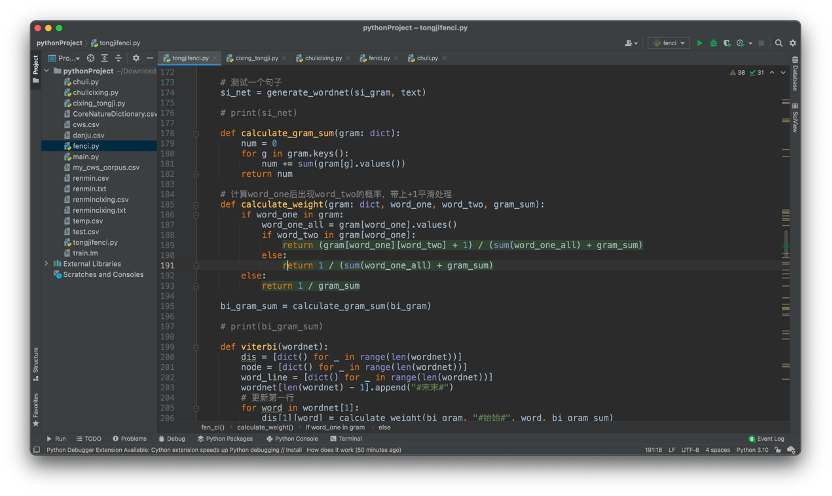Open the dropdown arrow beside the profiler icon

[x=750, y=43]
